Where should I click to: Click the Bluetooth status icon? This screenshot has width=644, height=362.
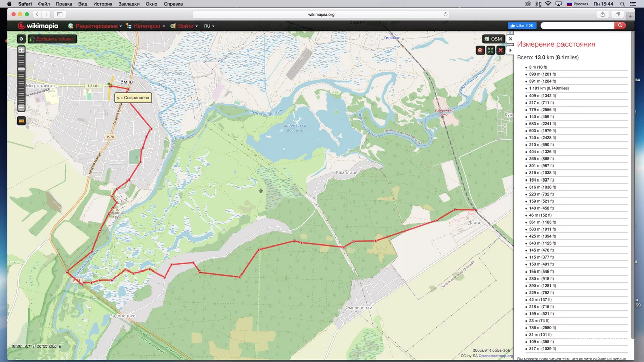538,4
